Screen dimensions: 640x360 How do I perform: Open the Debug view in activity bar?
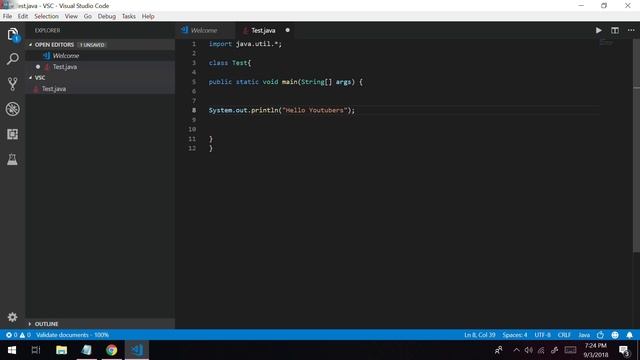pos(13,109)
